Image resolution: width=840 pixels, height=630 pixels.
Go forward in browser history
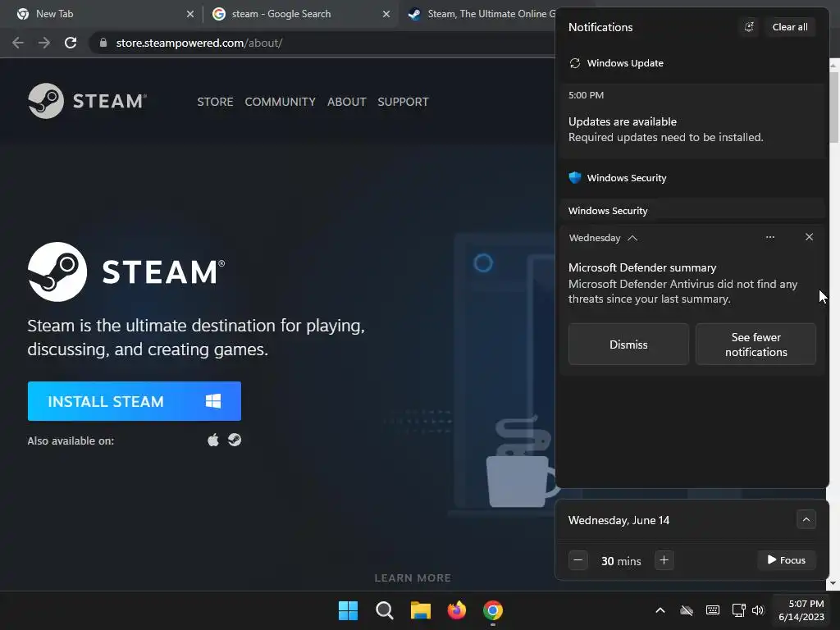(x=44, y=43)
